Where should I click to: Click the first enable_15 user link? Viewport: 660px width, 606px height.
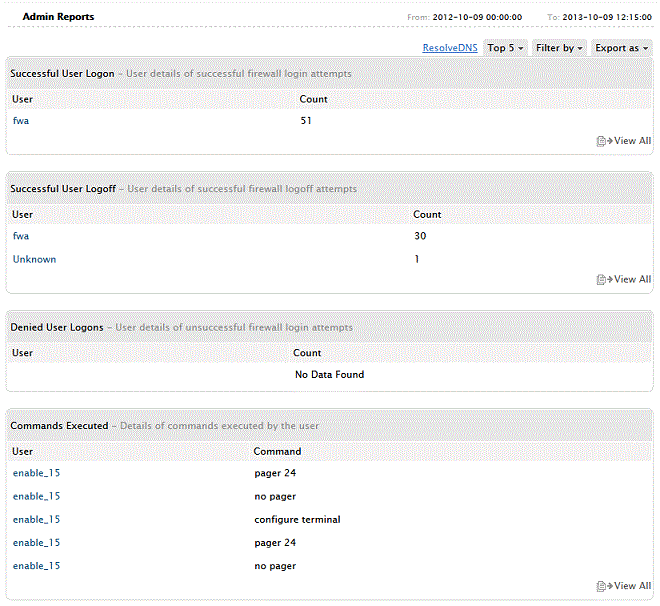pos(36,473)
